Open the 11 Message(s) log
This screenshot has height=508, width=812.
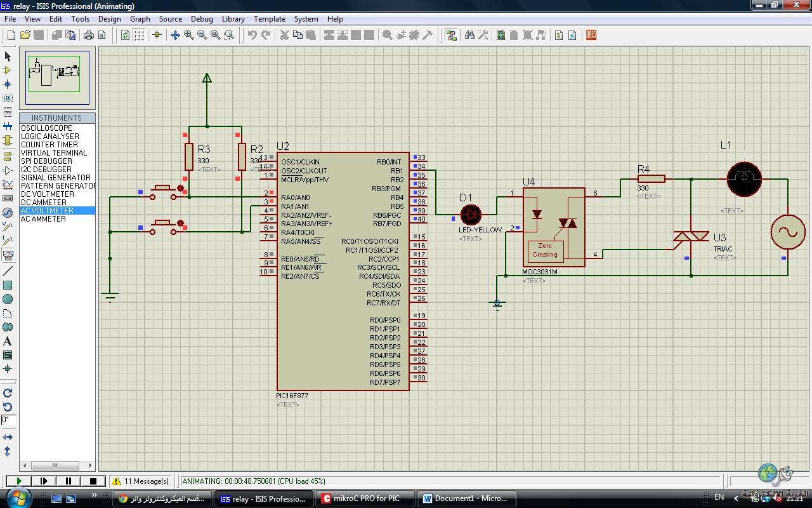(x=141, y=481)
